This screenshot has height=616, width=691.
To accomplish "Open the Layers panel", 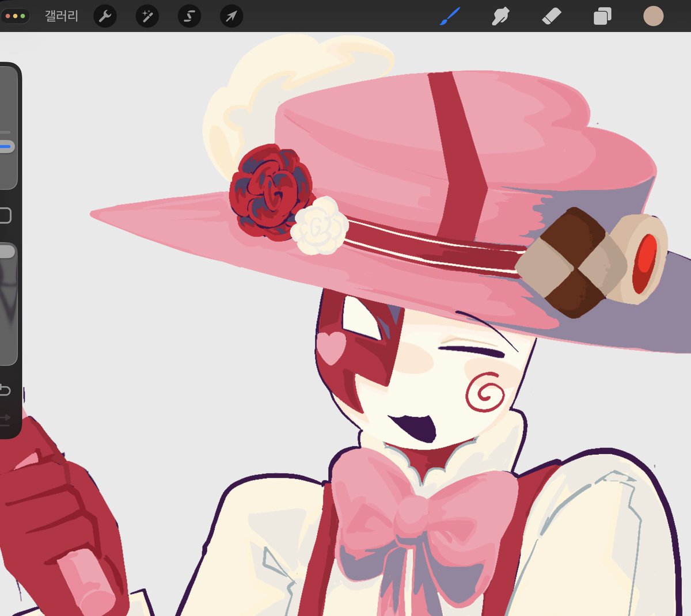I will pos(602,16).
